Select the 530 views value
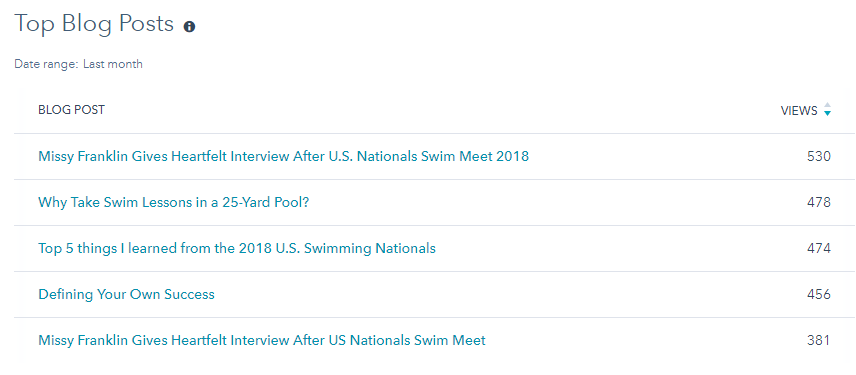Image resolution: width=856 pixels, height=375 pixels. (x=818, y=157)
